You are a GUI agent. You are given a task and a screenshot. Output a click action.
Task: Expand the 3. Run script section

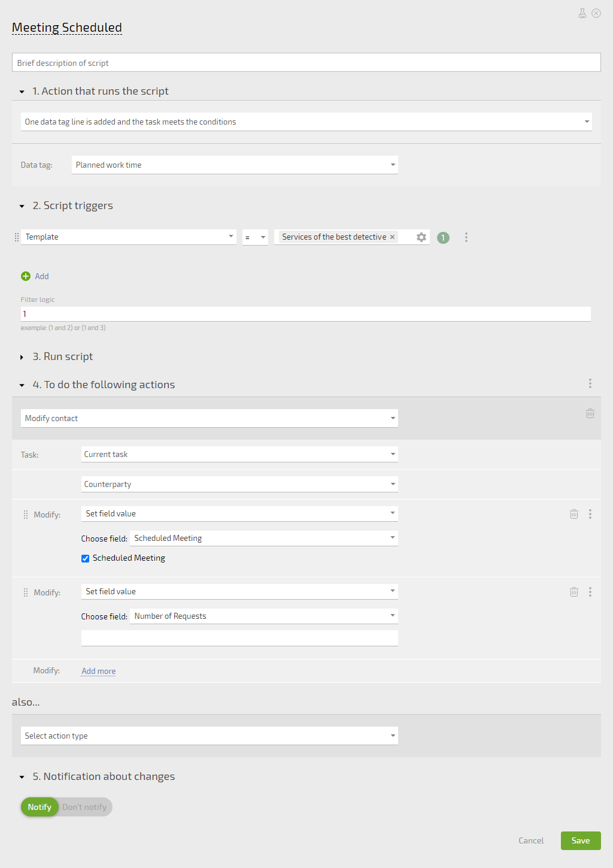[x=63, y=356]
